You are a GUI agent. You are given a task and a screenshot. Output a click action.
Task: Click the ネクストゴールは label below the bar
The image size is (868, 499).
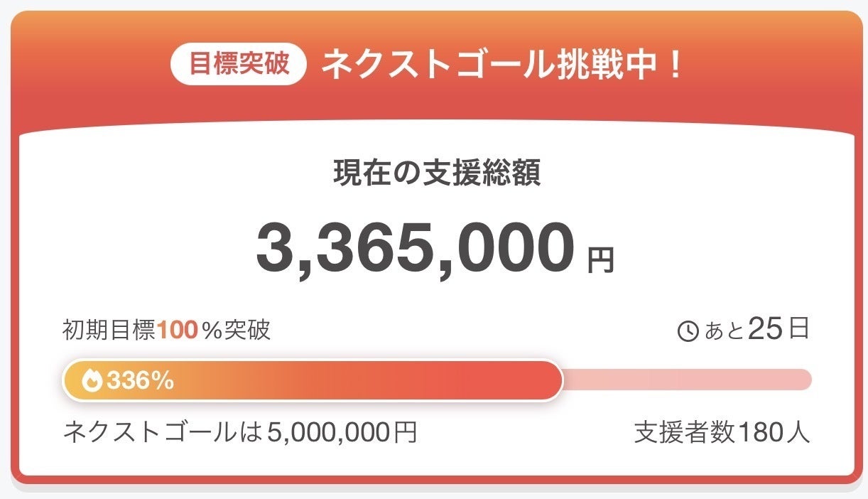163,432
